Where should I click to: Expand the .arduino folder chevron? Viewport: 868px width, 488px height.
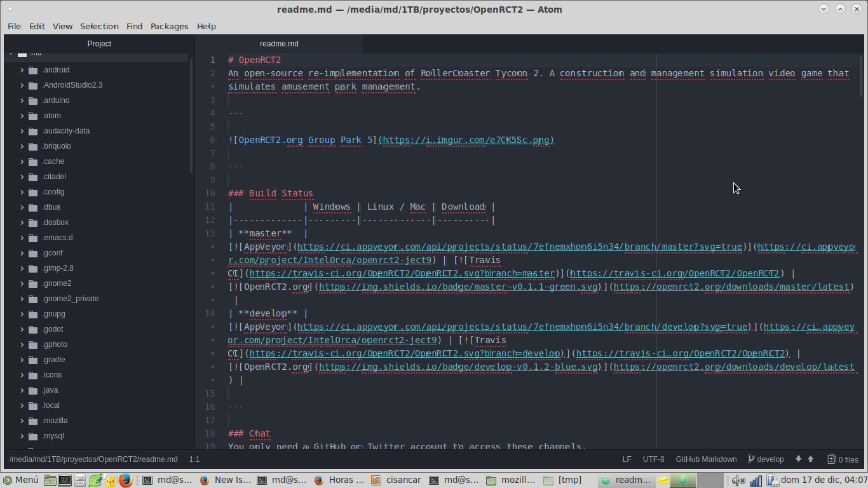coord(22,100)
